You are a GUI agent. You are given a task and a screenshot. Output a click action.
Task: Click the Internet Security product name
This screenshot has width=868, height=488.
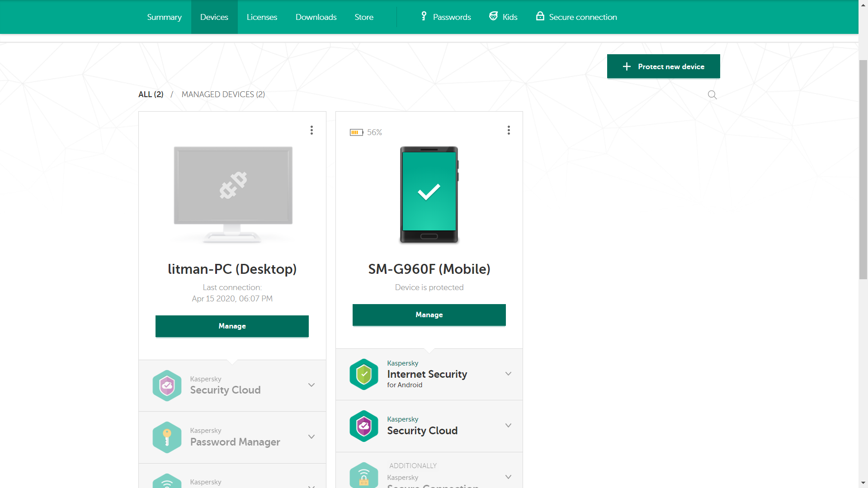coord(427,374)
